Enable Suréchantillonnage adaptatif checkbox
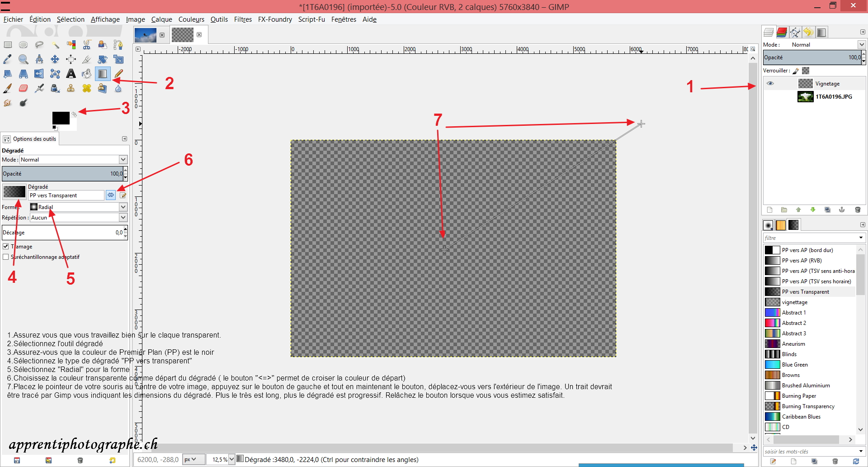 click(x=6, y=257)
